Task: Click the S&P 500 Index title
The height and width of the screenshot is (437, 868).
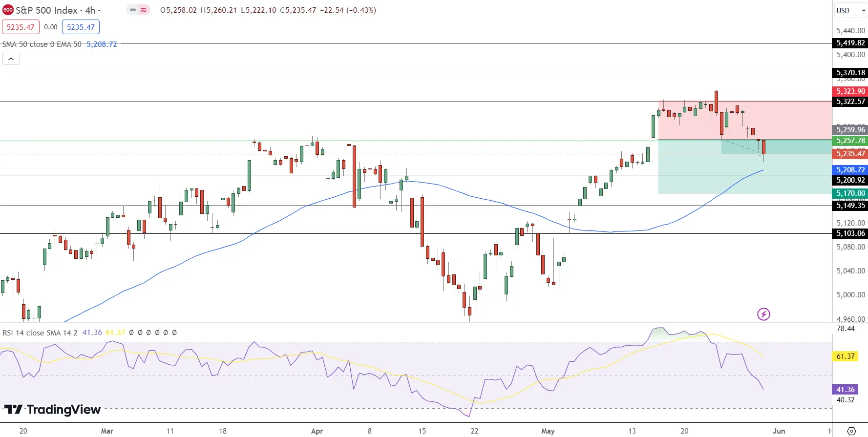Action: [x=47, y=10]
